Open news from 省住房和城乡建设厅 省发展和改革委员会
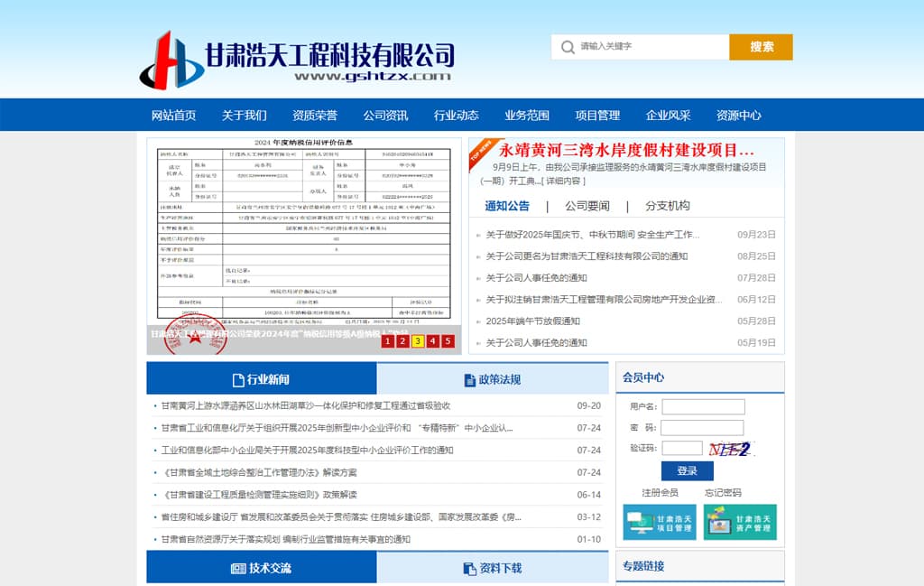This screenshot has width=924, height=586. 341,517
